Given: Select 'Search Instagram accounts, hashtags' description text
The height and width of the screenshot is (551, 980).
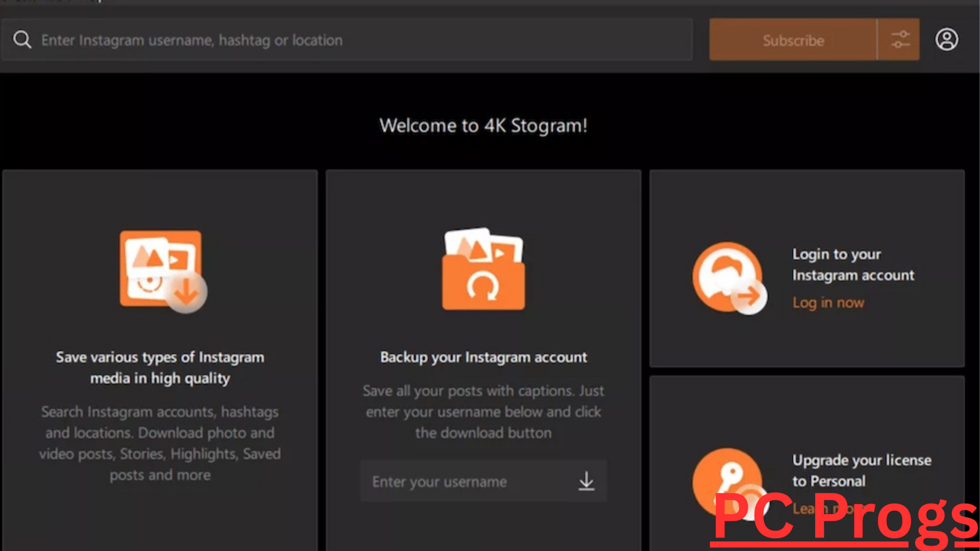Looking at the screenshot, I should pyautogui.click(x=160, y=443).
